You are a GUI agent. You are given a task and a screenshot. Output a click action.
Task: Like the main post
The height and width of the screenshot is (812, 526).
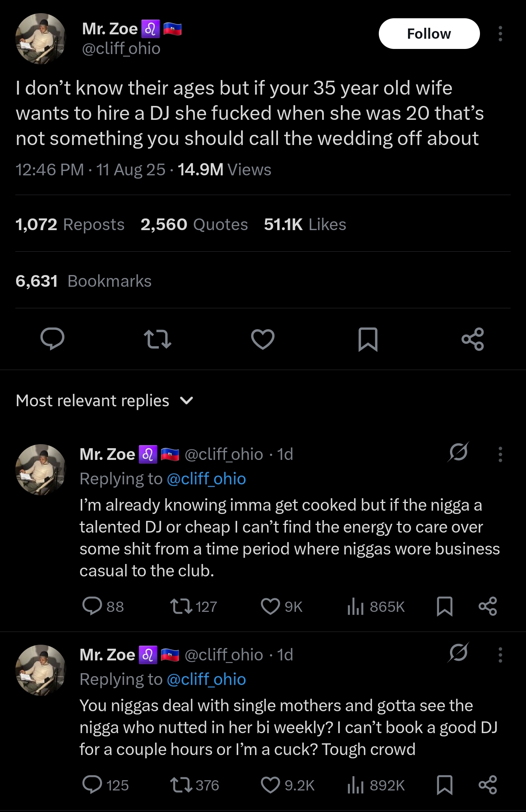tap(263, 339)
